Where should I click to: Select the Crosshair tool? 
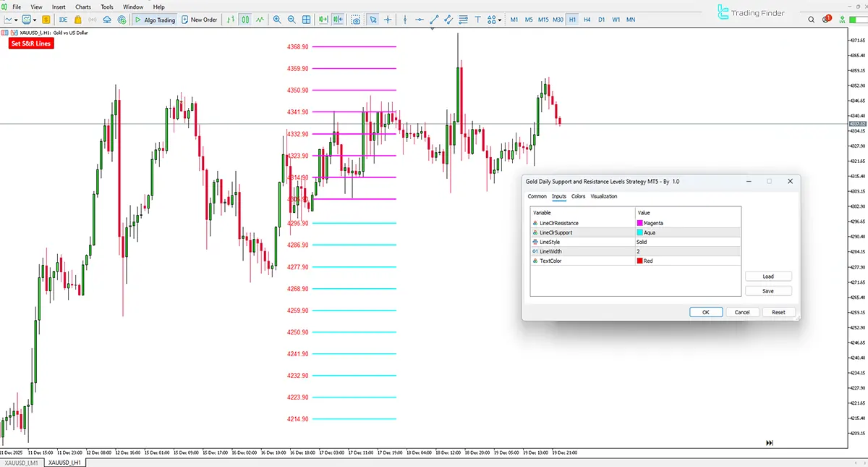tap(388, 20)
